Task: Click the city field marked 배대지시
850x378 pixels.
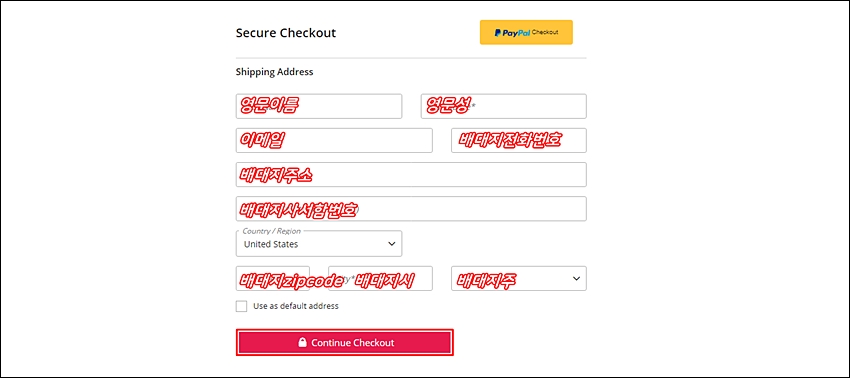Action: pyautogui.click(x=380, y=278)
